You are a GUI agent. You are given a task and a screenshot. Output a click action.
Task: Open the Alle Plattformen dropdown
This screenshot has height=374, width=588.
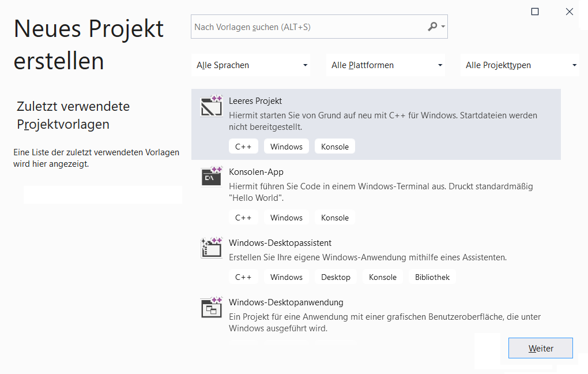[385, 65]
